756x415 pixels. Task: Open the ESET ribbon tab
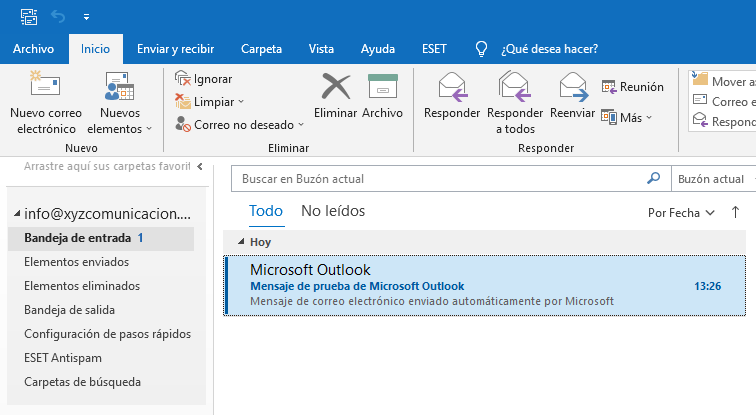point(434,49)
